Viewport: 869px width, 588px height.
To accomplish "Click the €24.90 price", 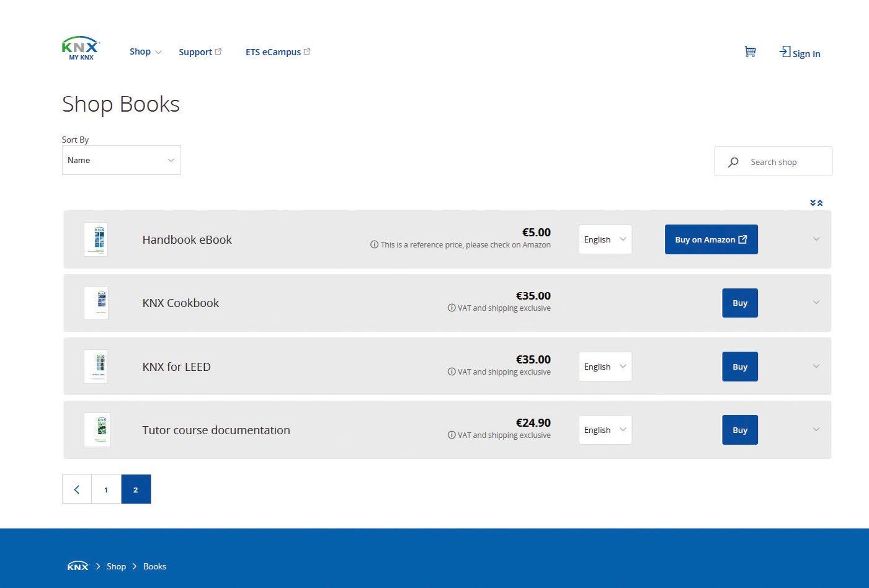I will click(x=533, y=423).
